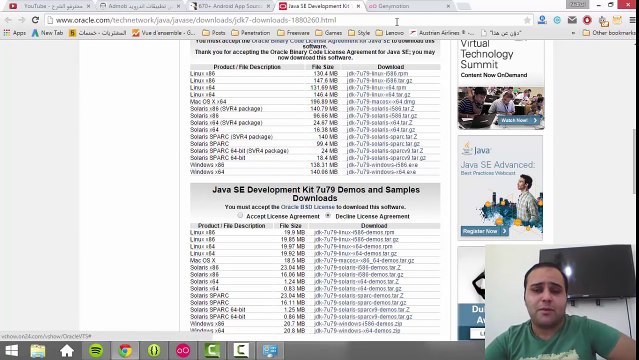Download jdk-7u79-windows-i586-demos.zip
This screenshot has width=639, height=360.
tap(358, 324)
